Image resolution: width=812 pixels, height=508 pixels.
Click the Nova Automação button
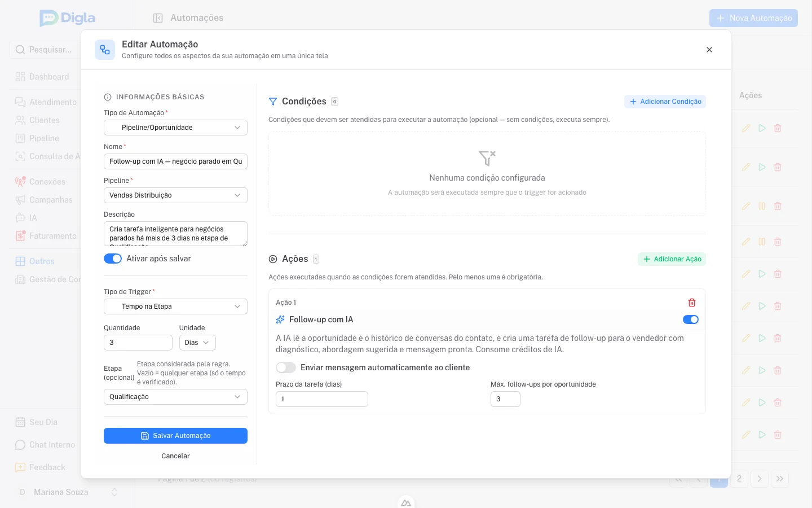click(753, 18)
